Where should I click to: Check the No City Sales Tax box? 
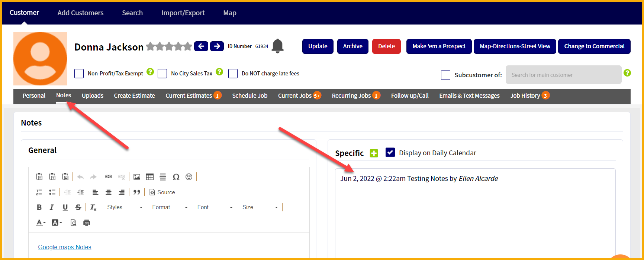pos(162,74)
